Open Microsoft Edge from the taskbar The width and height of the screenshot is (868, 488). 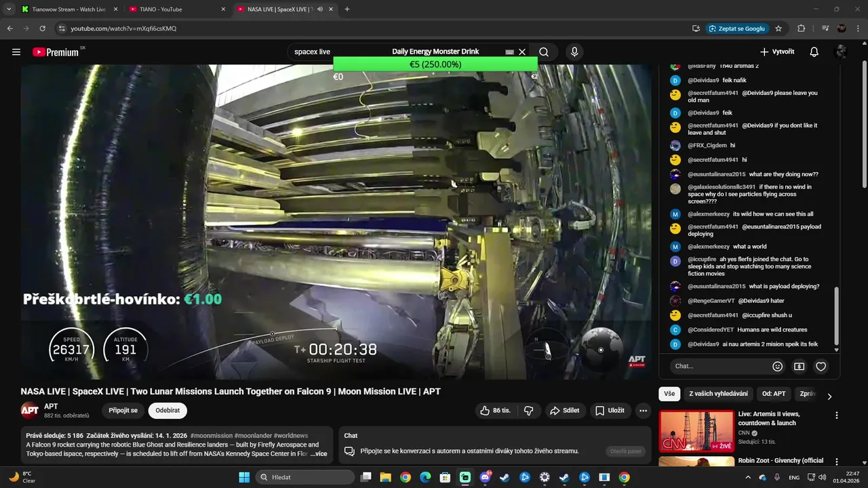(x=425, y=477)
